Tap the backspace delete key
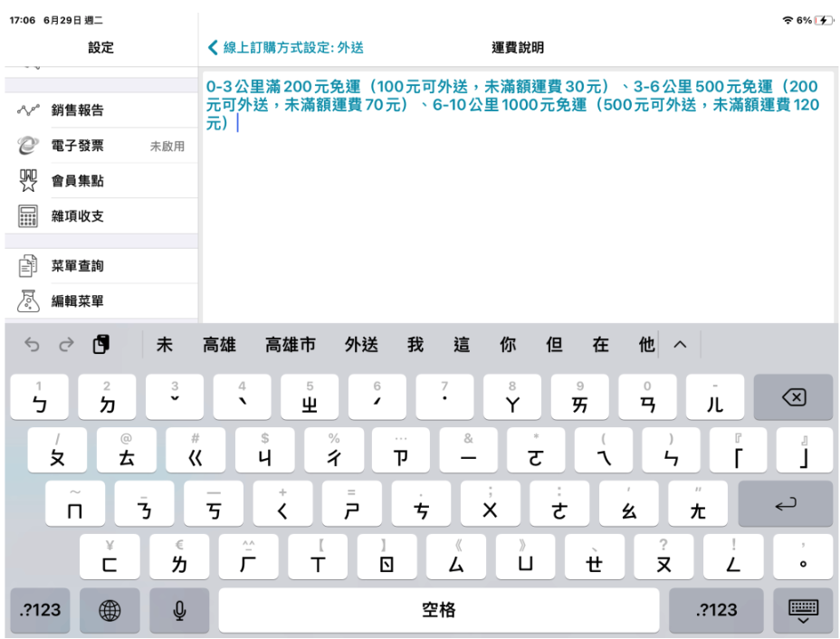This screenshot has height=639, width=840. coord(794,397)
